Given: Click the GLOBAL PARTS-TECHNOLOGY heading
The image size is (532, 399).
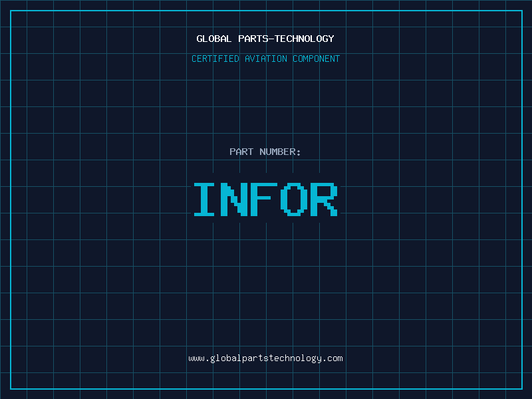Looking at the screenshot, I should pyautogui.click(x=265, y=39).
